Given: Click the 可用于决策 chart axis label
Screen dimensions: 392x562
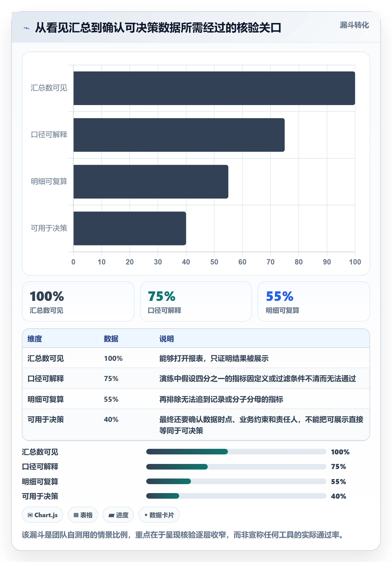Looking at the screenshot, I should [x=49, y=228].
